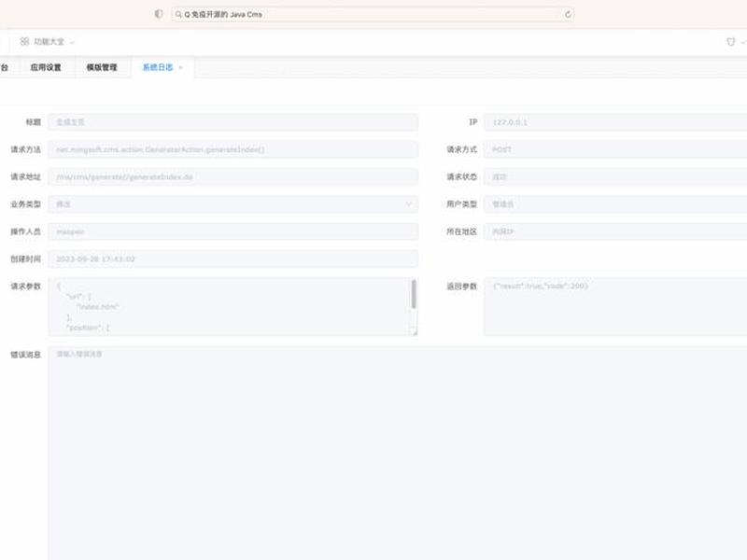The image size is (747, 560).
Task: Click the browser privacy shield icon
Action: coord(159,14)
